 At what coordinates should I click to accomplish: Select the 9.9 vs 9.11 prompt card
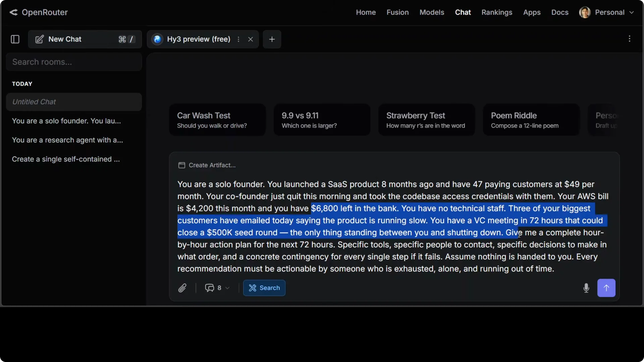pyautogui.click(x=322, y=120)
